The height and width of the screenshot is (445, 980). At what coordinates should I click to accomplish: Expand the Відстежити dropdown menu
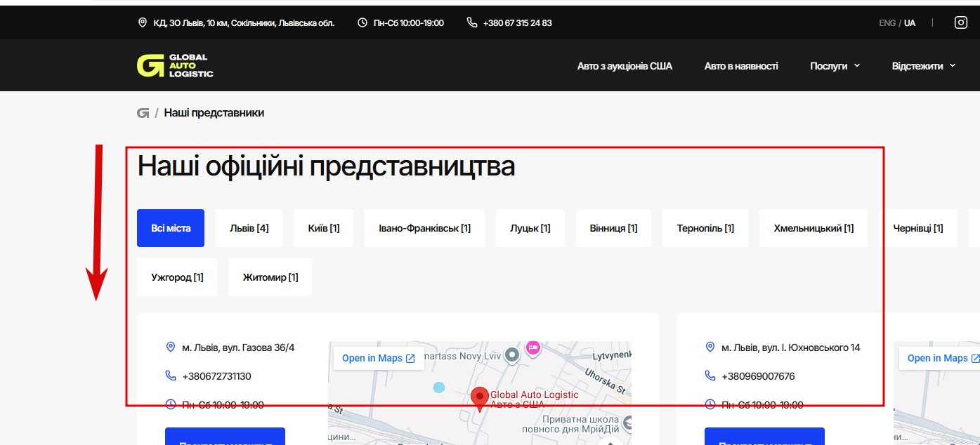click(x=924, y=66)
